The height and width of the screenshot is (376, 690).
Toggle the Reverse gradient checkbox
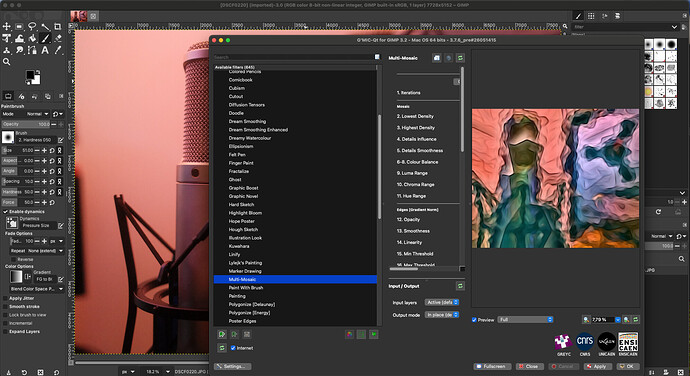14,259
